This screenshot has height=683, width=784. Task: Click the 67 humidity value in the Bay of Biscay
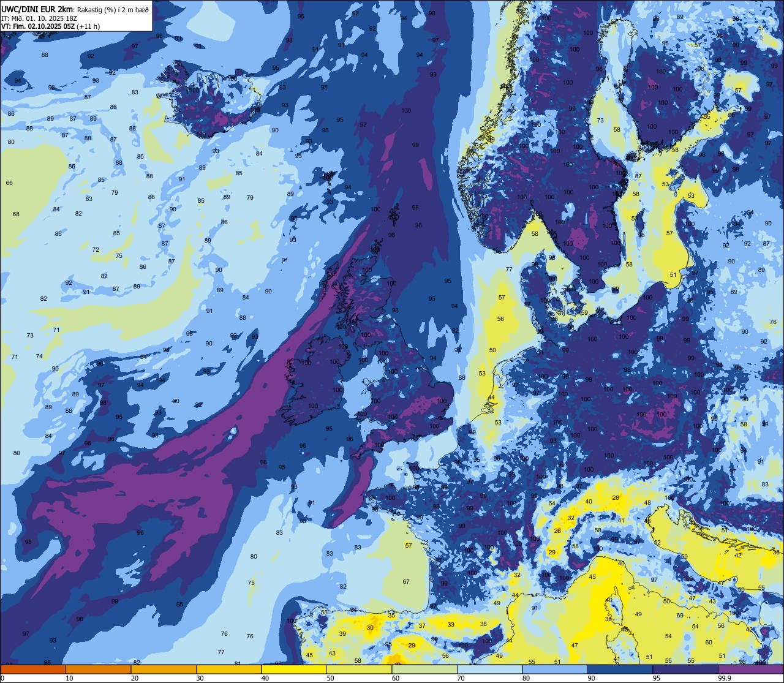(406, 582)
